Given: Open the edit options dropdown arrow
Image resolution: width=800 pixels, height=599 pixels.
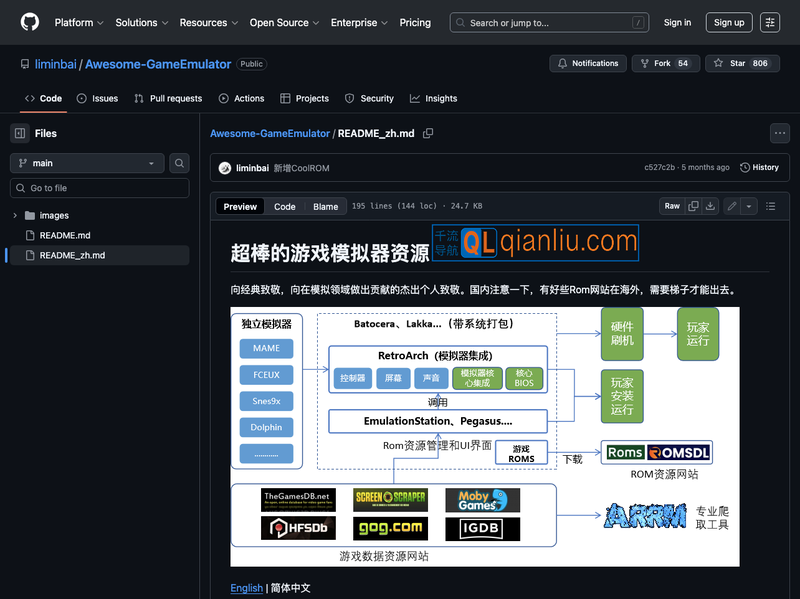Looking at the screenshot, I should click(748, 206).
